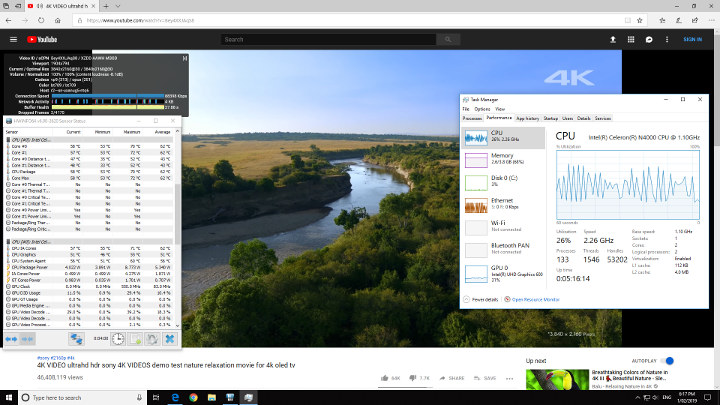
Task: Click HWiNFO logging start sheet icon
Action: (x=135, y=339)
